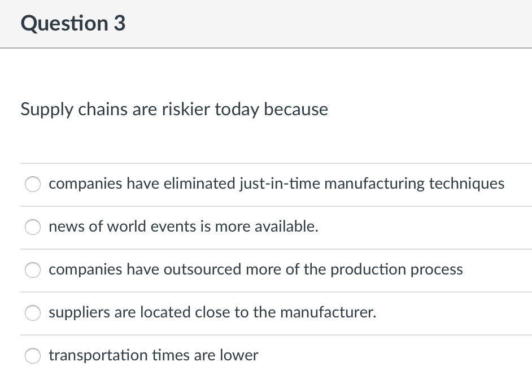Click the second answer row
Image resolution: width=532 pixels, height=392 pixels.
(266, 227)
